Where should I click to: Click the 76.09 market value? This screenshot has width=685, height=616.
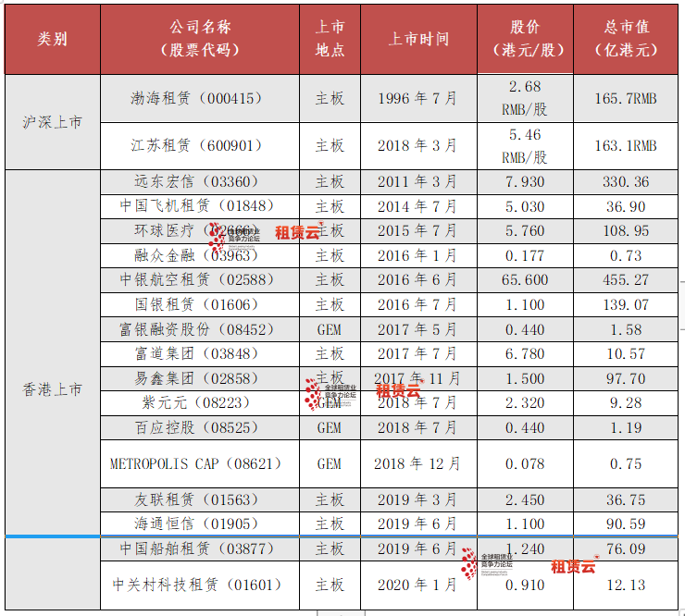(626, 548)
